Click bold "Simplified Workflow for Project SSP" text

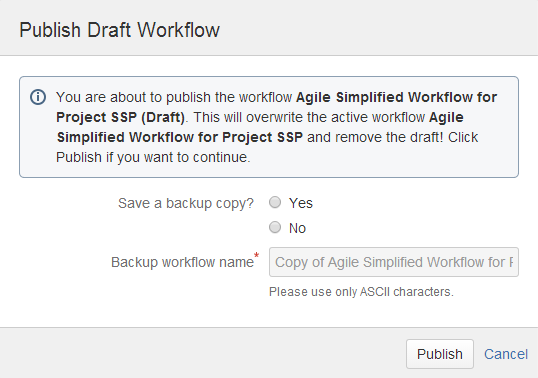point(180,137)
